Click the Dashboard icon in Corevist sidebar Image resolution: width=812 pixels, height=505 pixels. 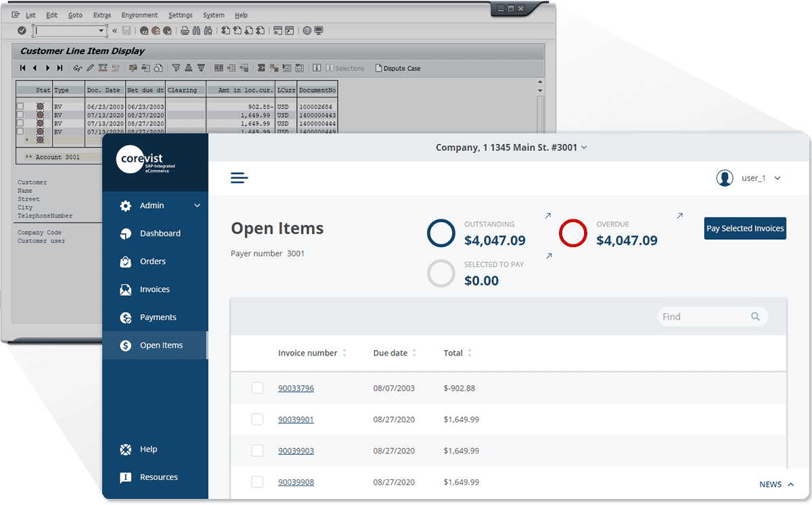tap(125, 234)
